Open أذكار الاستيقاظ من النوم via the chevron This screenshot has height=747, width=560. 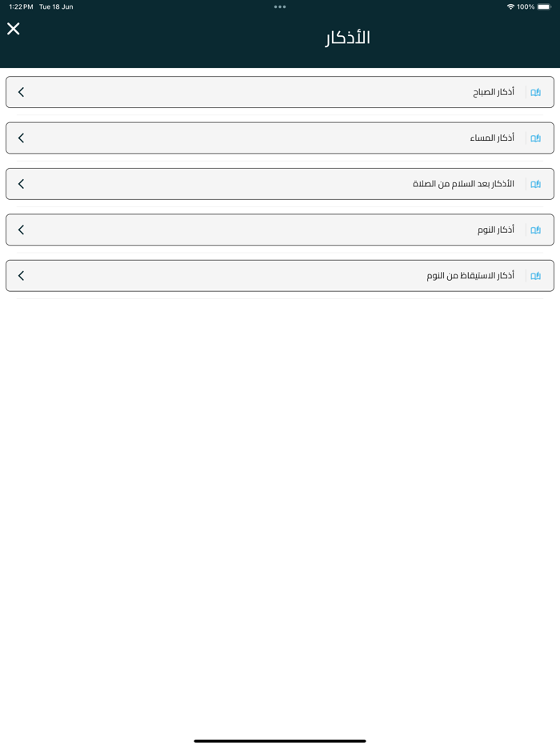point(21,275)
